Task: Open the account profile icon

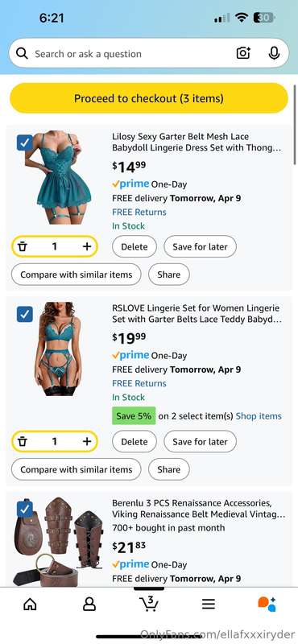Action: (x=89, y=604)
